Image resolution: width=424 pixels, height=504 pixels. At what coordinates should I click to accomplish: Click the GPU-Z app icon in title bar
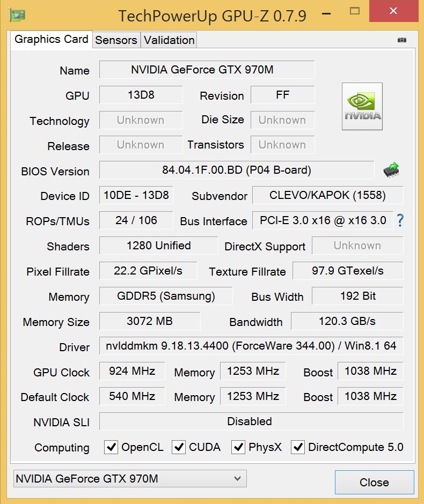pyautogui.click(x=17, y=15)
